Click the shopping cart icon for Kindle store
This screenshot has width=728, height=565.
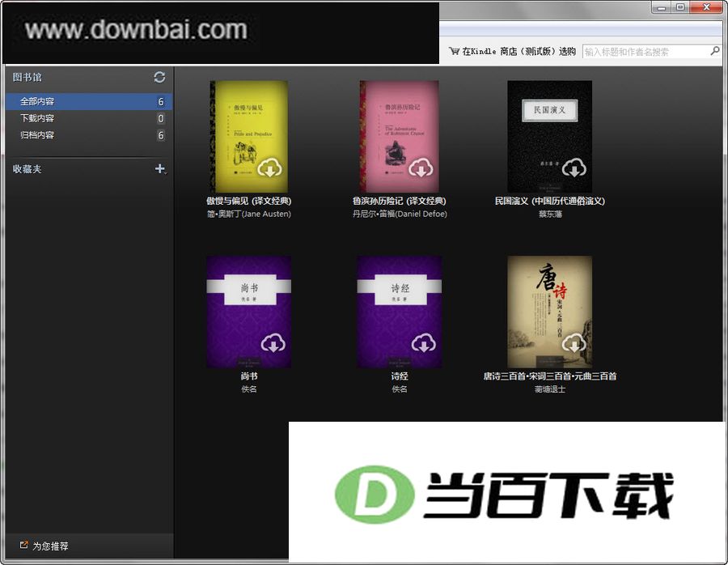(x=454, y=51)
